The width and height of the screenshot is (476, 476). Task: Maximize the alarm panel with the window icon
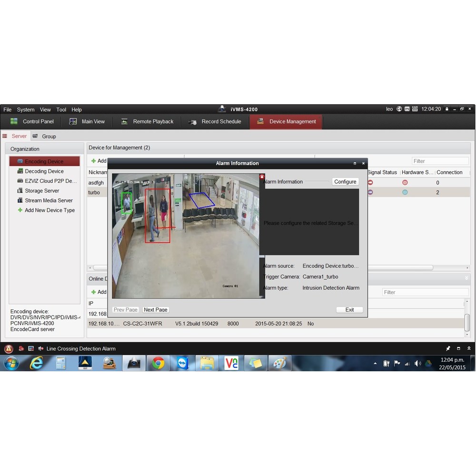click(x=458, y=348)
